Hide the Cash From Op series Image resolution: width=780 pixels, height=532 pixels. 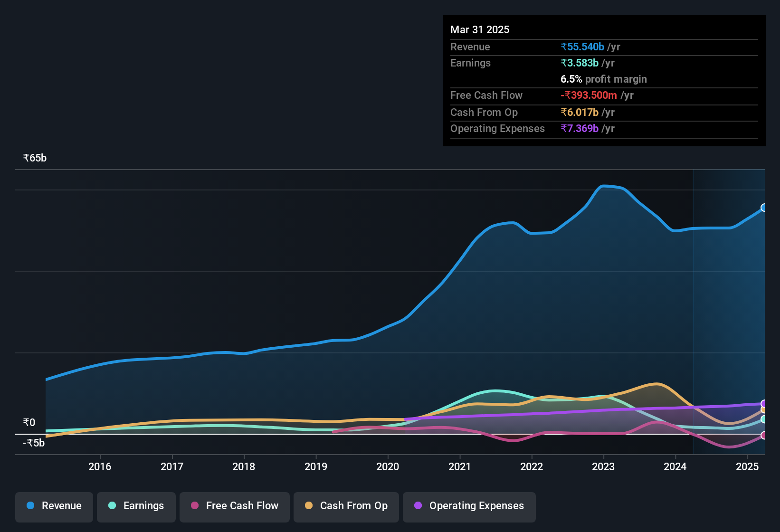346,507
